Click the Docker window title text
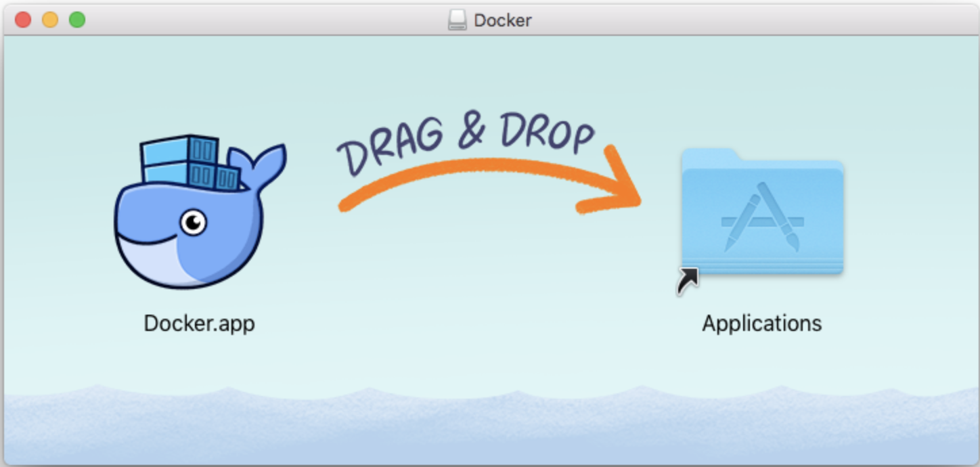Screen dimensions: 980x467 click(502, 20)
